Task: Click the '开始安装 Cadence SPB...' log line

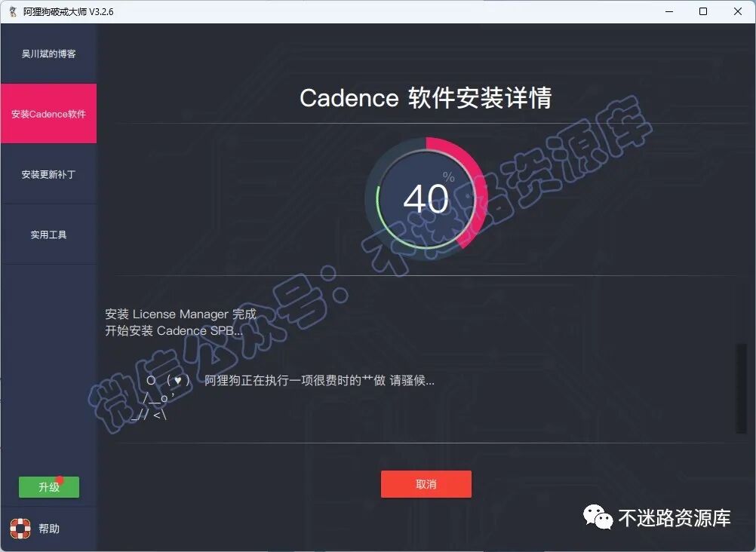Action: pos(174,331)
